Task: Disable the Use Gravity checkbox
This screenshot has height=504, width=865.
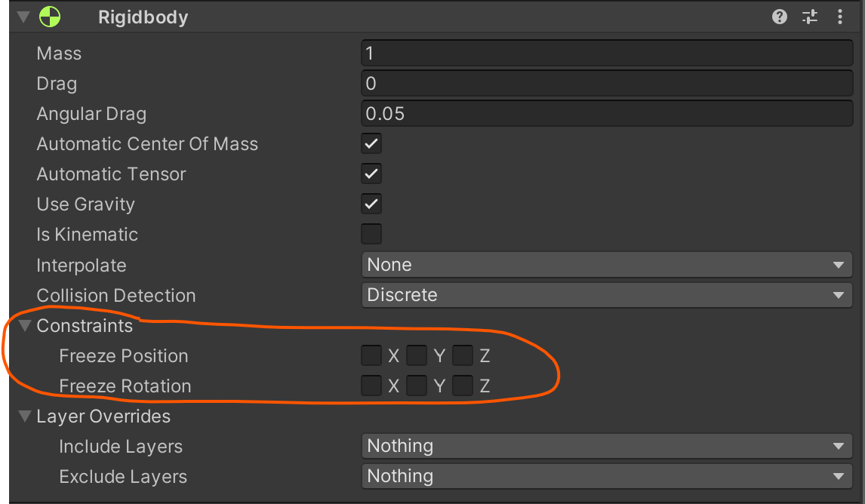Action: 371,204
